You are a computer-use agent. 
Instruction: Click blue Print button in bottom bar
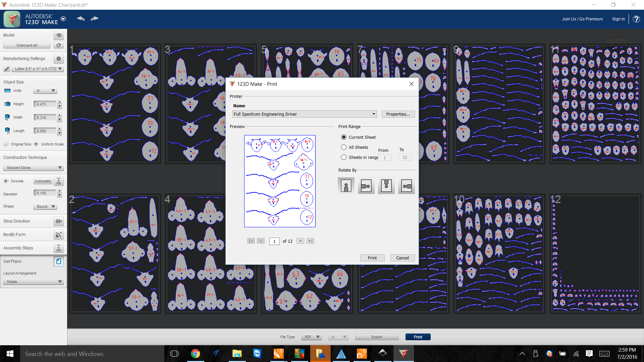pyautogui.click(x=418, y=337)
